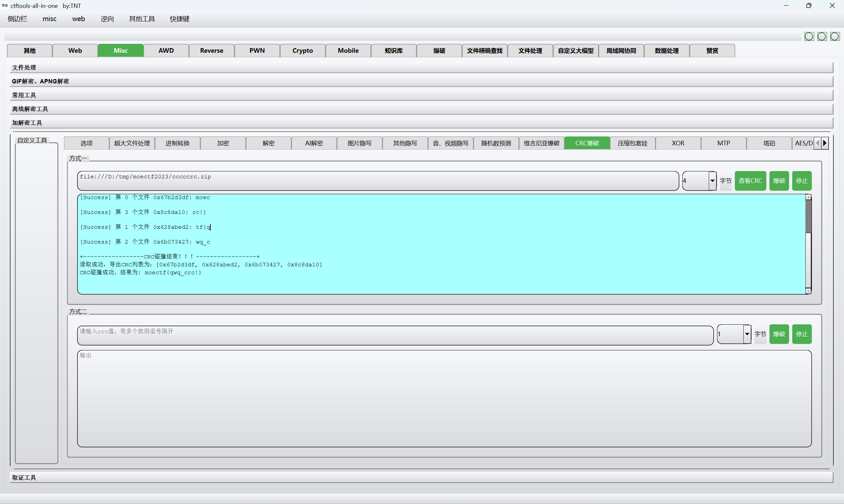Image resolution: width=844 pixels, height=504 pixels.
Task: Click the last circle icon at top right
Action: (x=835, y=36)
